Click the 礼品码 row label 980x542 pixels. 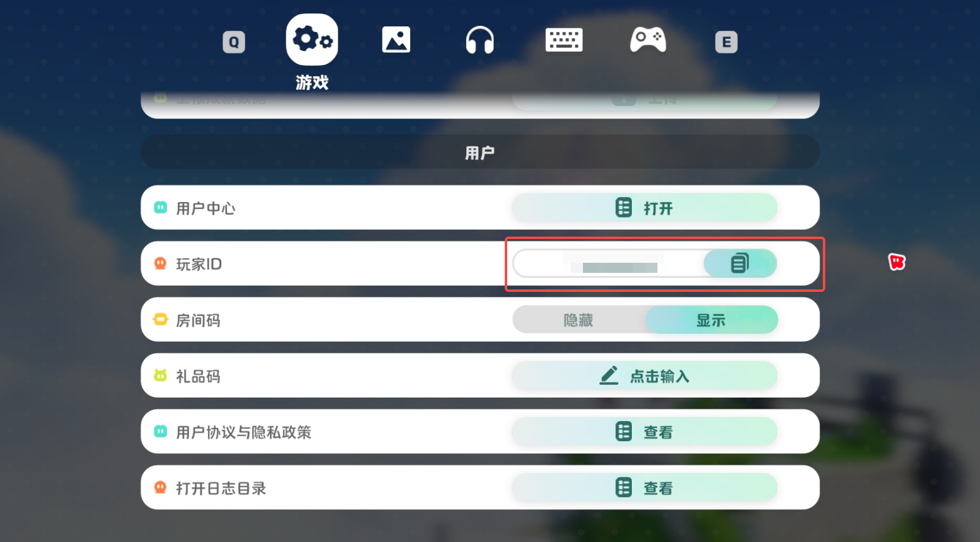pos(198,376)
